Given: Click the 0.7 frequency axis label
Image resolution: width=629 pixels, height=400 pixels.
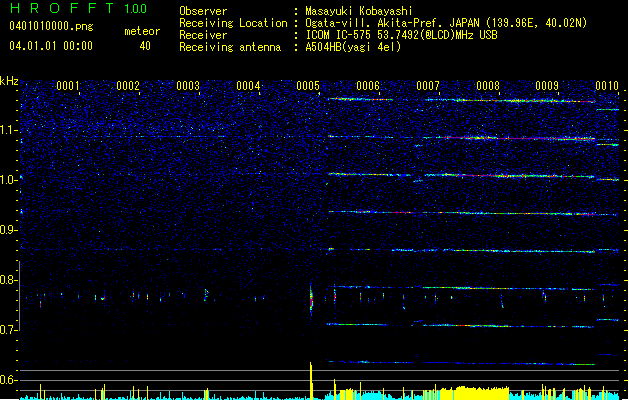Looking at the screenshot, I should tap(9, 330).
